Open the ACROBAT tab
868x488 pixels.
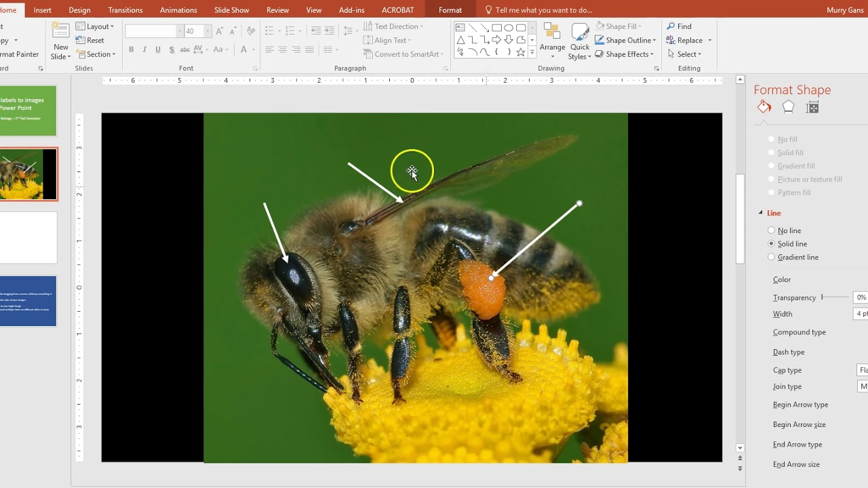(x=397, y=10)
